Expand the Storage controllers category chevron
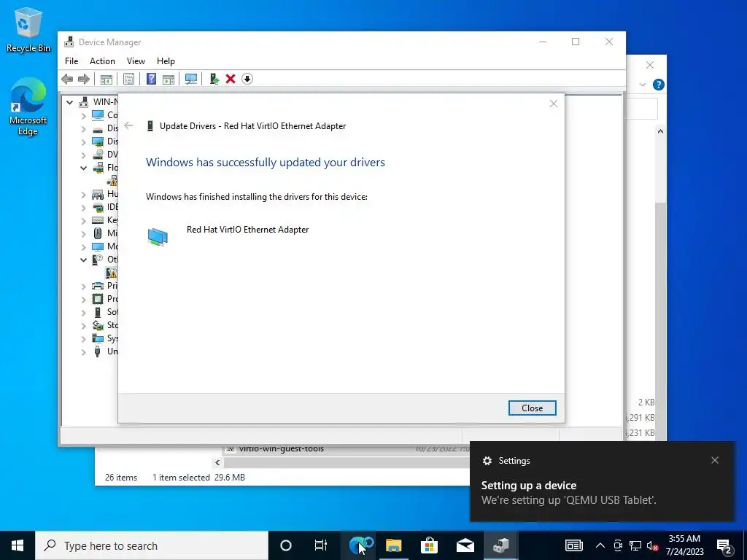The image size is (747, 560). coord(83,325)
